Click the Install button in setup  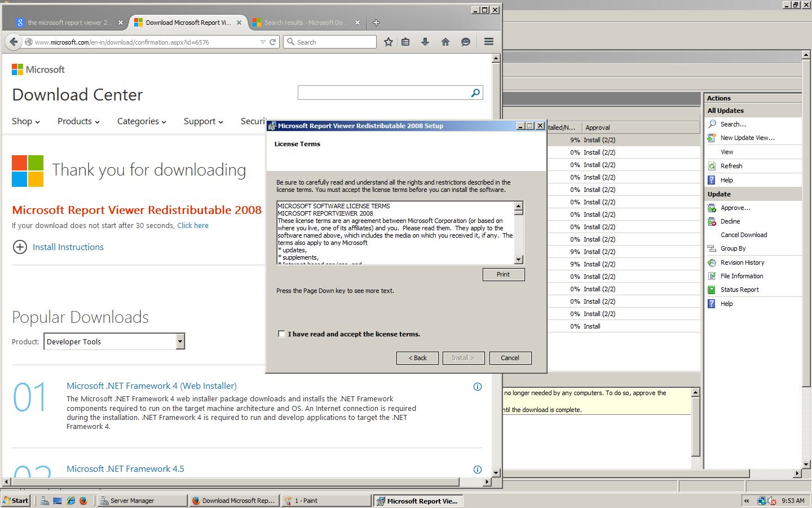(x=464, y=358)
